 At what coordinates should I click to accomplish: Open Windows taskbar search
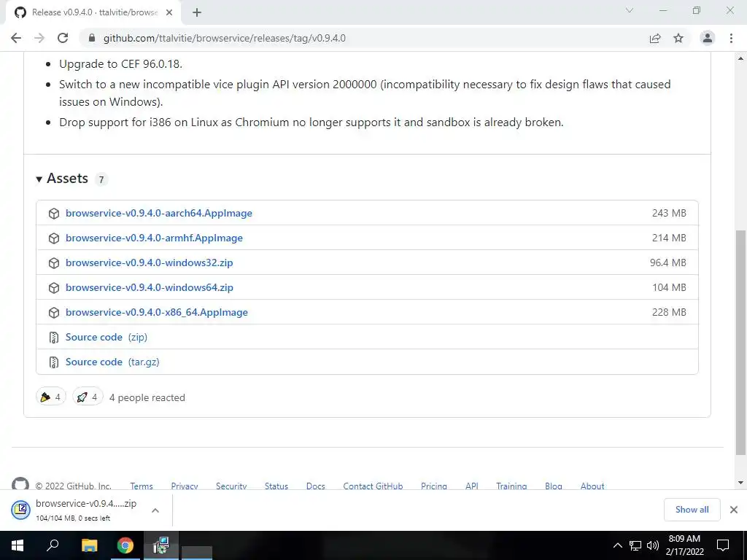pyautogui.click(x=53, y=545)
